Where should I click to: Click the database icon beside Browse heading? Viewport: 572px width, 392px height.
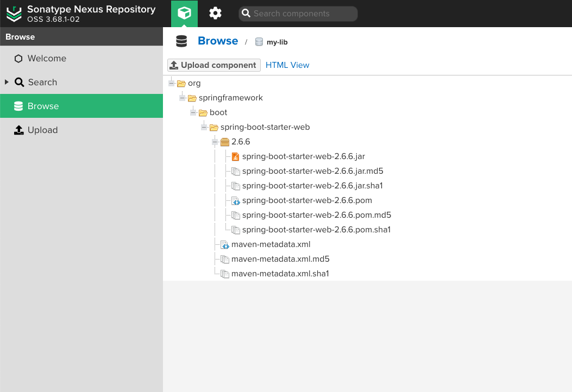tap(181, 41)
